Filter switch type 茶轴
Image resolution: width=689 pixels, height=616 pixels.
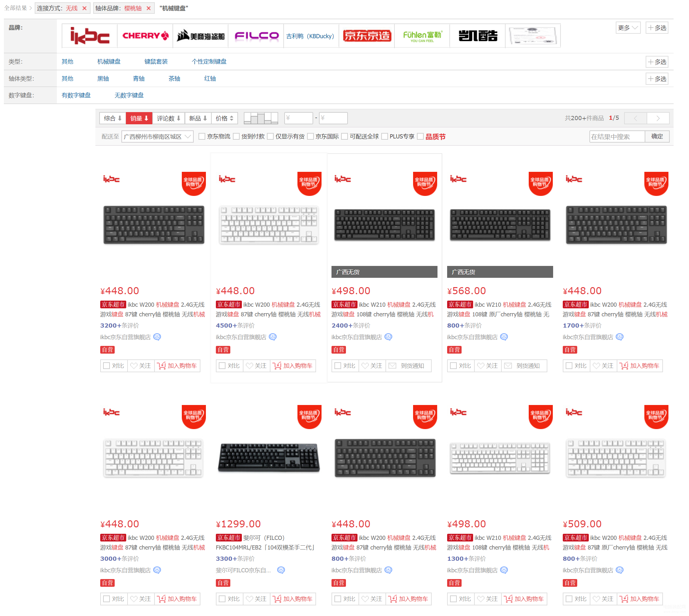174,78
